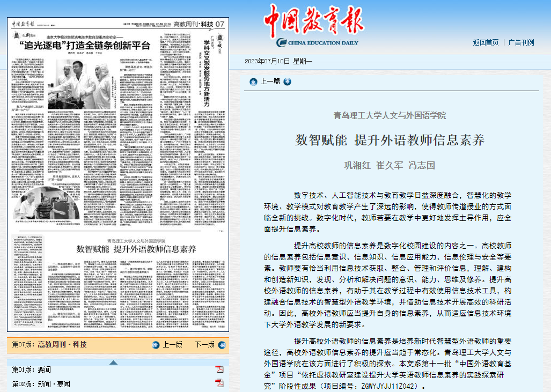Click the next article arrow icon after 上一篇
Image resolution: width=551 pixels, height=392 pixels.
coord(287,82)
